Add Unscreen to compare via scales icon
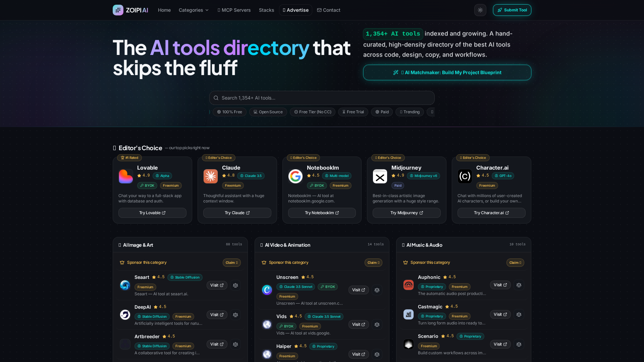The width and height of the screenshot is (644, 362). point(377,290)
